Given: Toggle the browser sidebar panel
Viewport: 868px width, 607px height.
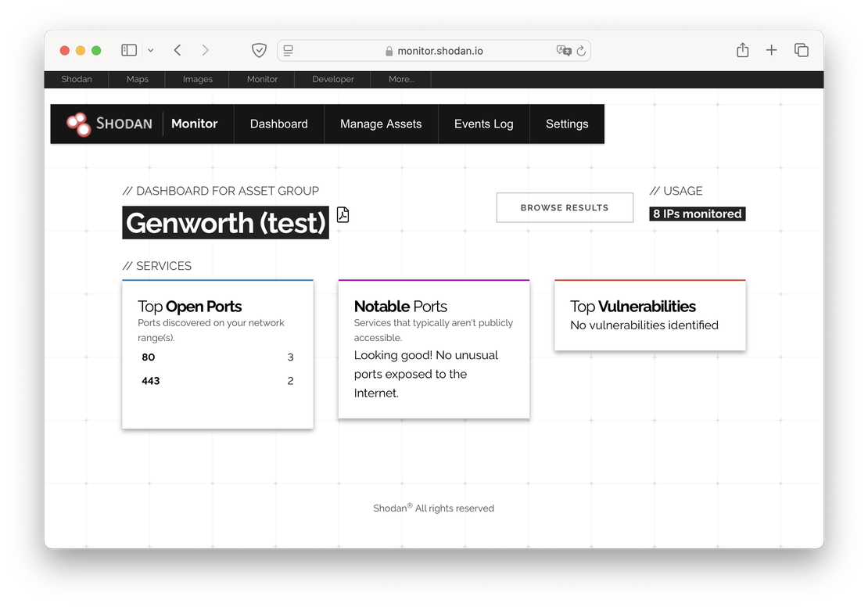Looking at the screenshot, I should point(128,49).
